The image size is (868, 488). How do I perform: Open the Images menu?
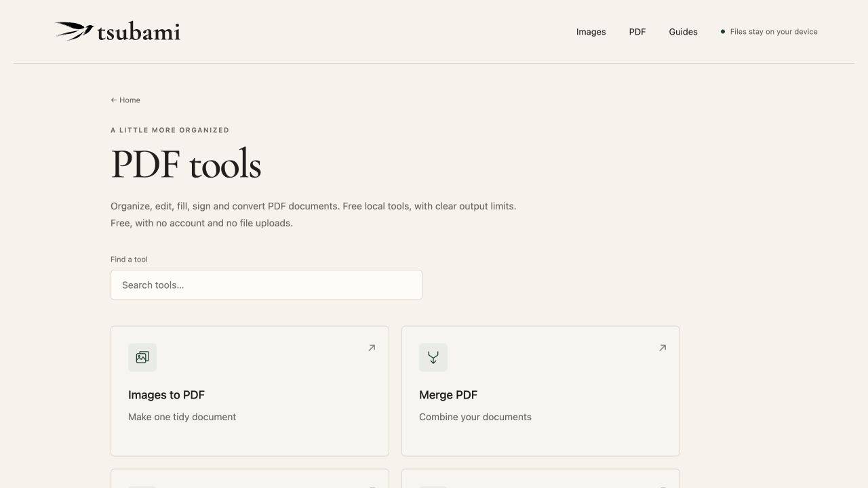tap(591, 32)
